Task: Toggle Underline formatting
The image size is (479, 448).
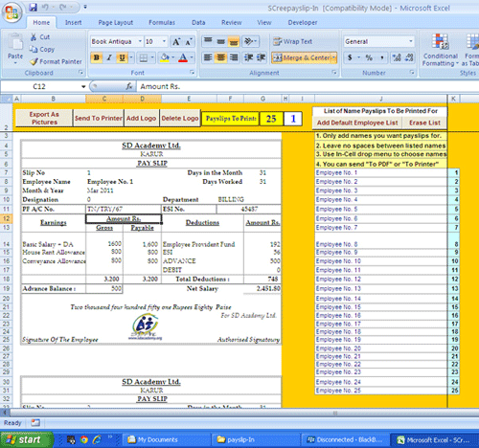Action: click(122, 57)
